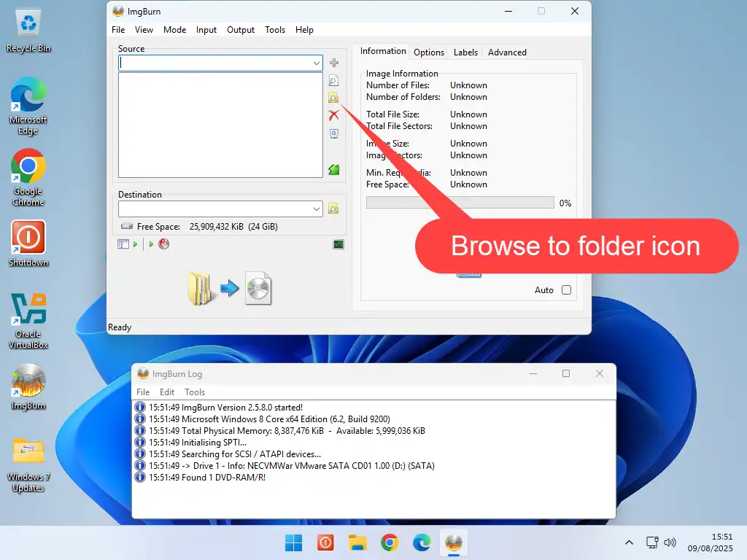Open the Advanced tab

pyautogui.click(x=507, y=52)
